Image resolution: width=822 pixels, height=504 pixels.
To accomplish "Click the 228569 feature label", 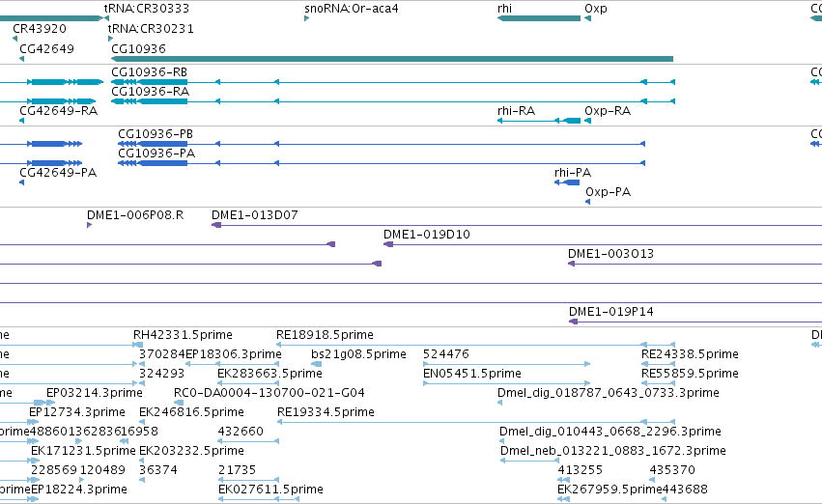I will (x=54, y=470).
